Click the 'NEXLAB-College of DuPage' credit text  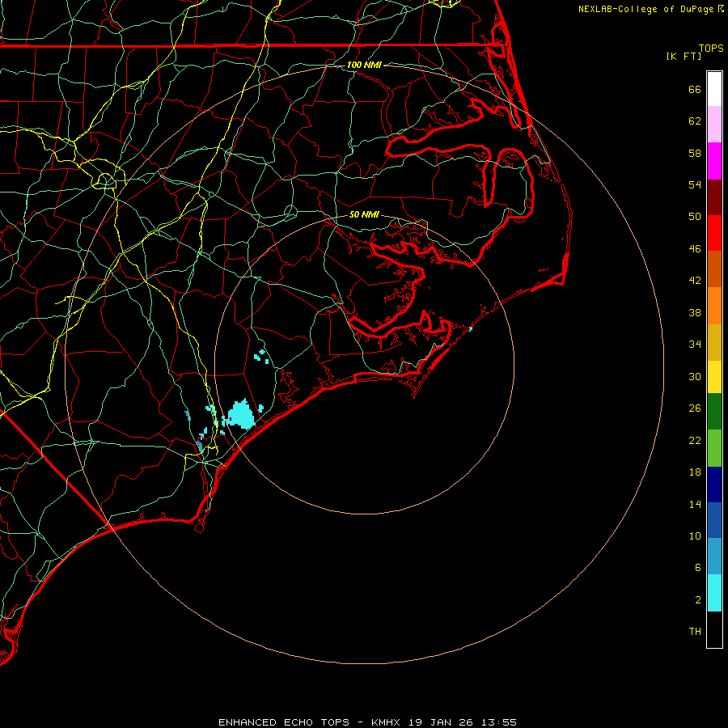point(645,9)
